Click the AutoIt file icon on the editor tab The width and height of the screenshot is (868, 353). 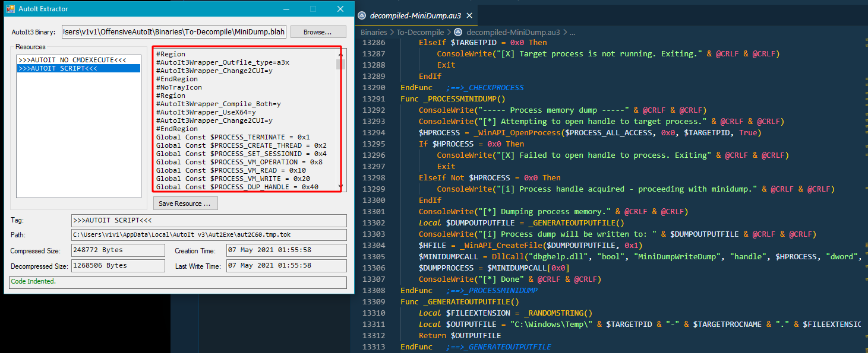pos(361,16)
